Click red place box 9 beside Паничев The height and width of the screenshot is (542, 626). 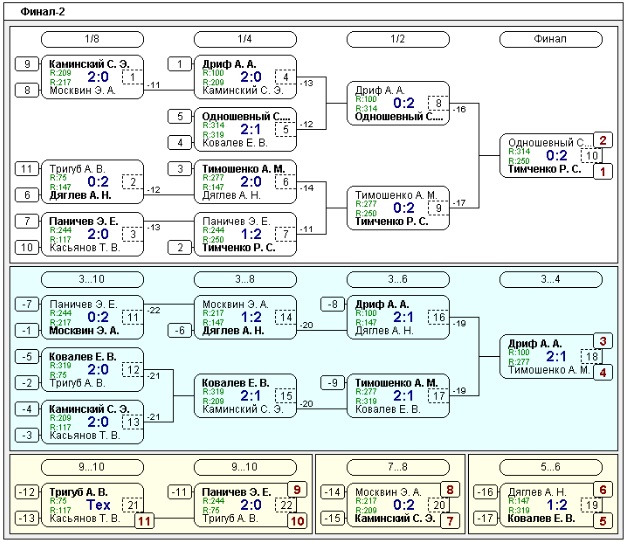297,490
